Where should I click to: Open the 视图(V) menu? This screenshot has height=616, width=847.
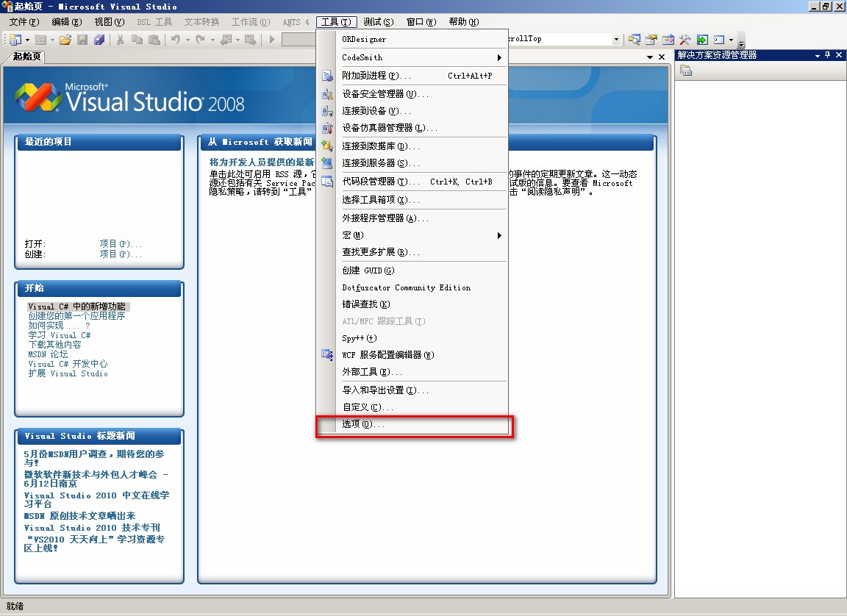109,22
